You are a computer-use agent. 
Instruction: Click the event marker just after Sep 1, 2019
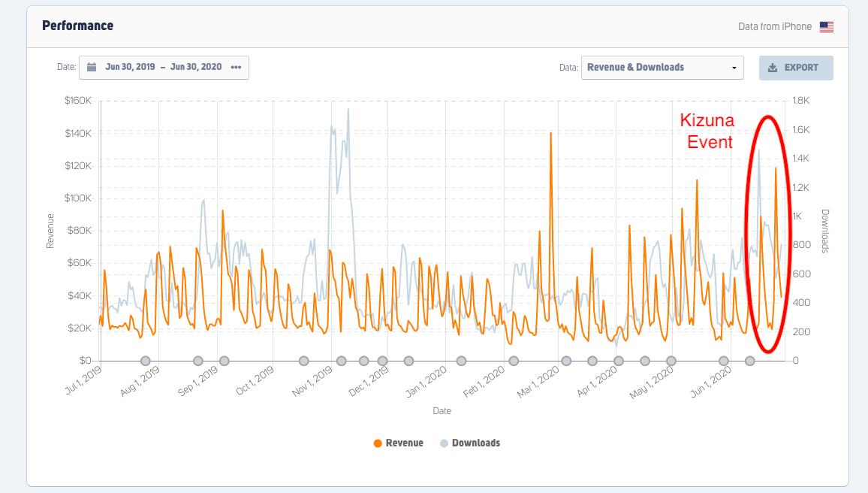224,361
